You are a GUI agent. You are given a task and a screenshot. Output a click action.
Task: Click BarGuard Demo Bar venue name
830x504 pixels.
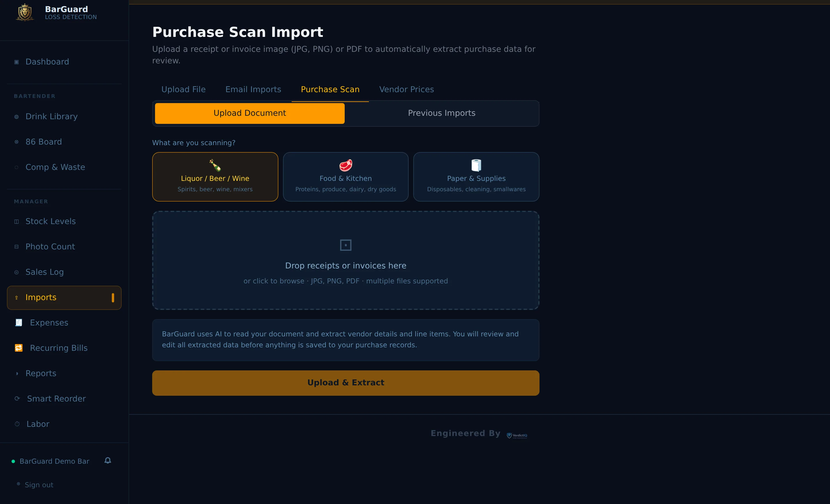click(54, 461)
